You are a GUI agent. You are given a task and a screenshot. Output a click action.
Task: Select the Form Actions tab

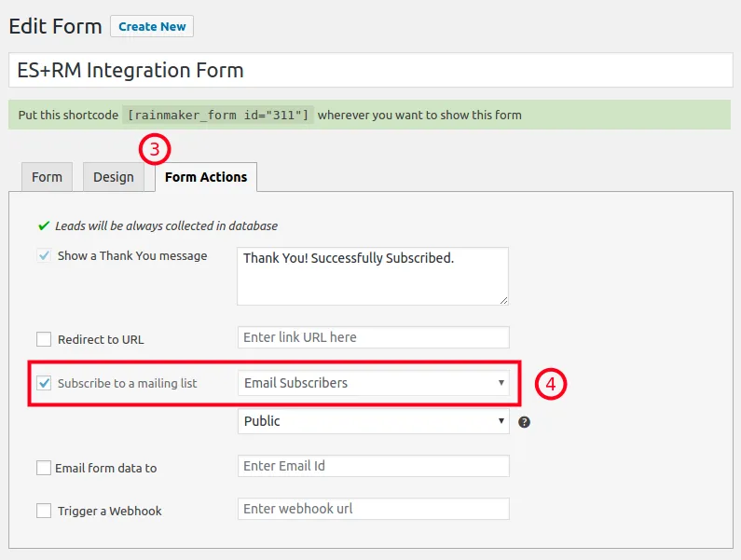pos(206,177)
